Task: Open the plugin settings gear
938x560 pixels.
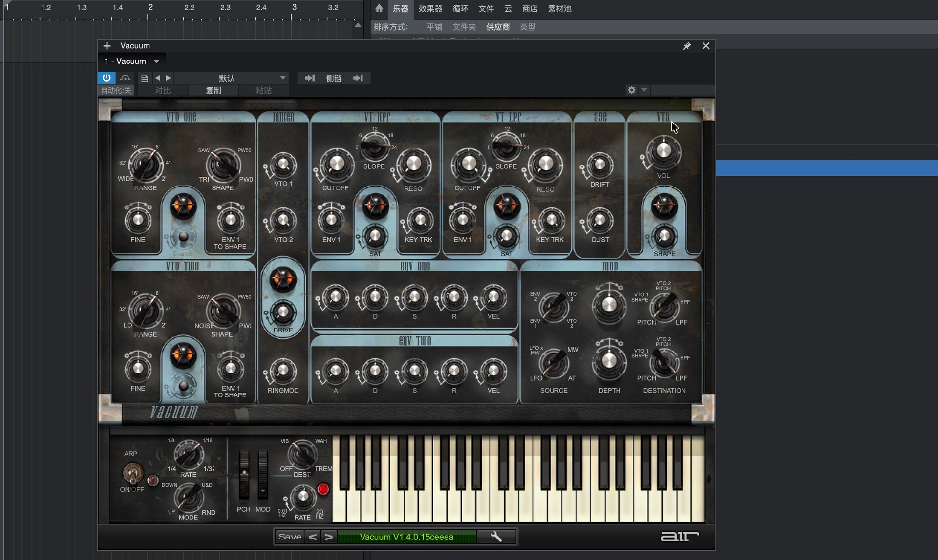Action: coord(631,90)
